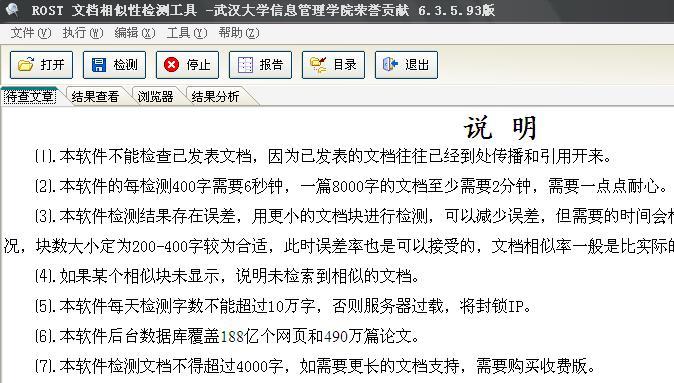The image size is (674, 383).
Task: Click the ROST application icon in title bar
Action: (x=12, y=9)
